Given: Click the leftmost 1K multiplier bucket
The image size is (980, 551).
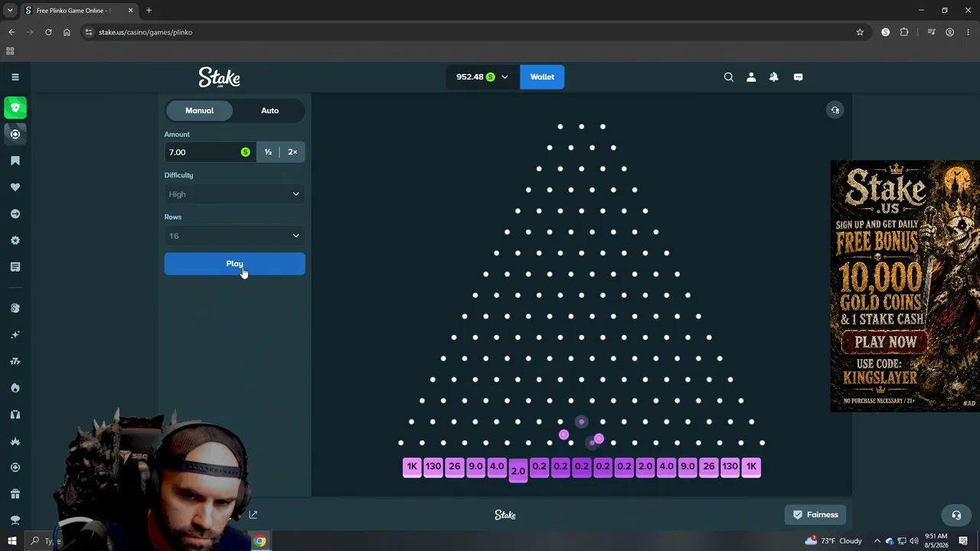Looking at the screenshot, I should coord(412,466).
